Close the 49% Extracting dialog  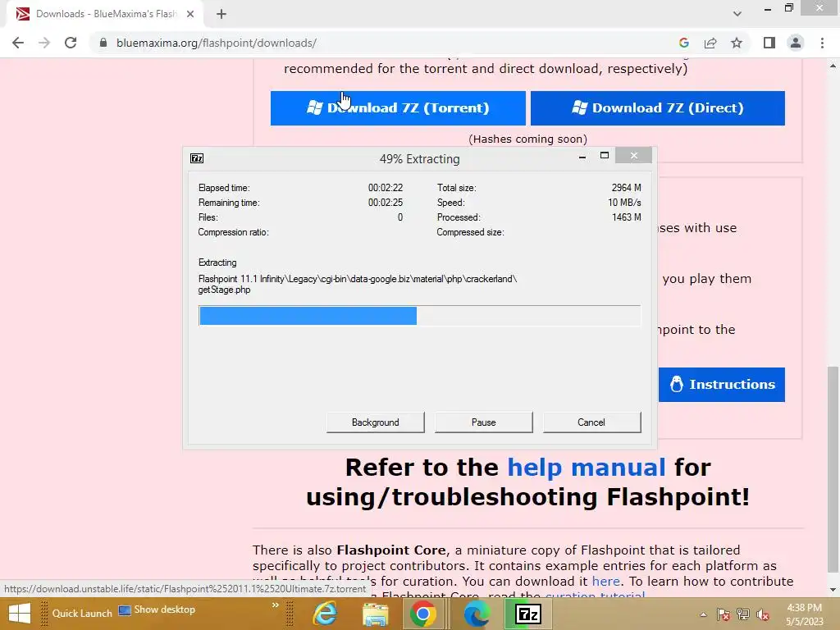click(x=634, y=155)
